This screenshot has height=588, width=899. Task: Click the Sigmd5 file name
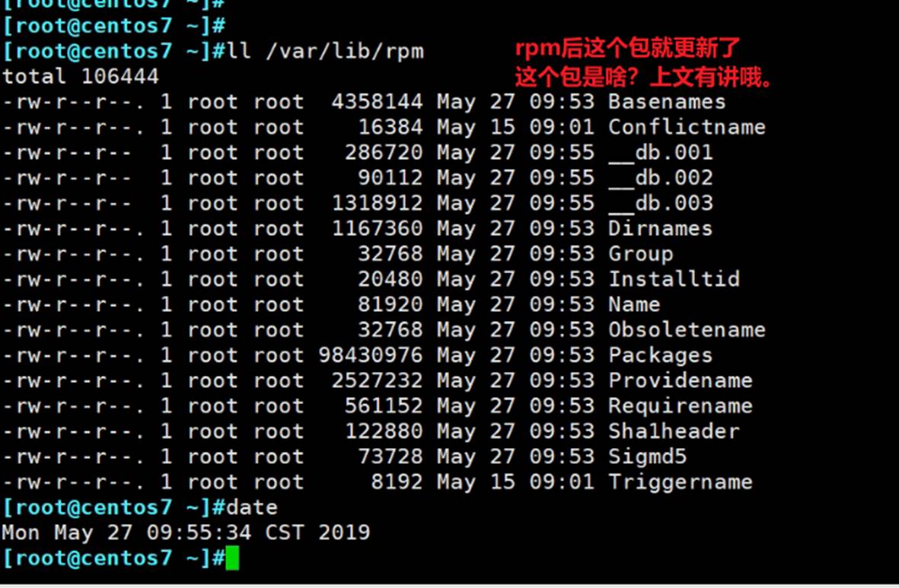[x=647, y=456]
